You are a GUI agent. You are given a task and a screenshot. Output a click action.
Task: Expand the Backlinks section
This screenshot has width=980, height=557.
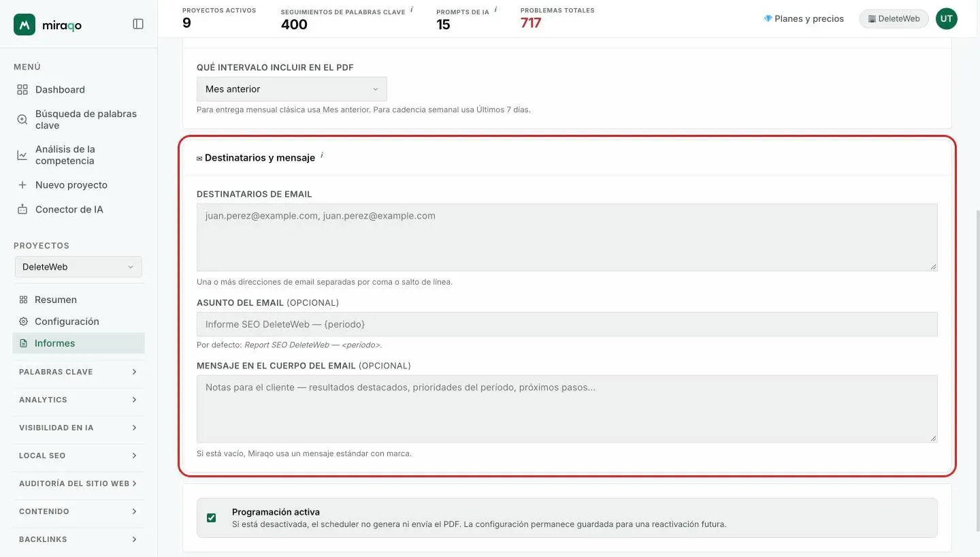78,539
